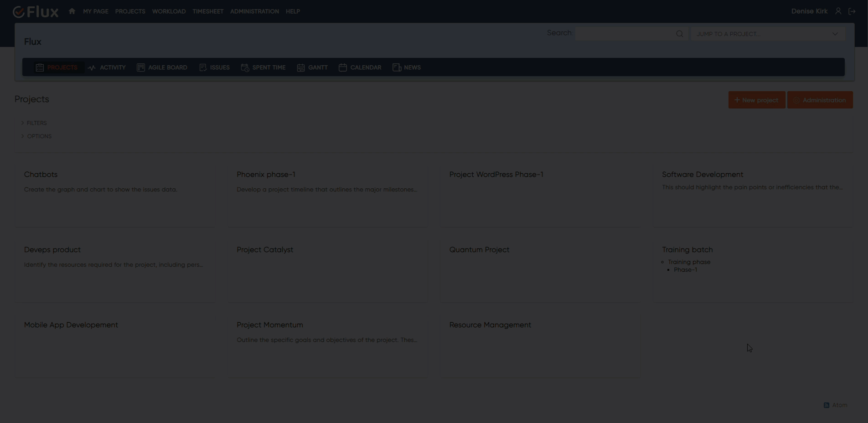
Task: Focus the Search input field
Action: [625, 34]
